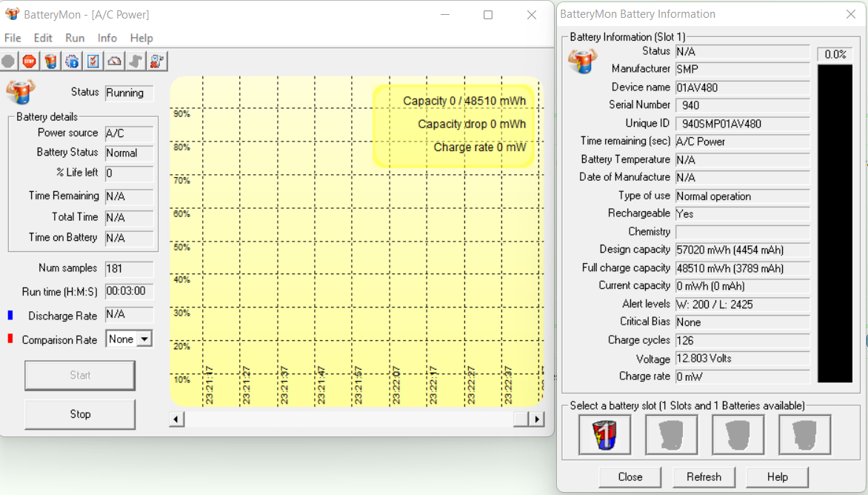This screenshot has width=868, height=495.
Task: Open the File menu
Action: 13,38
